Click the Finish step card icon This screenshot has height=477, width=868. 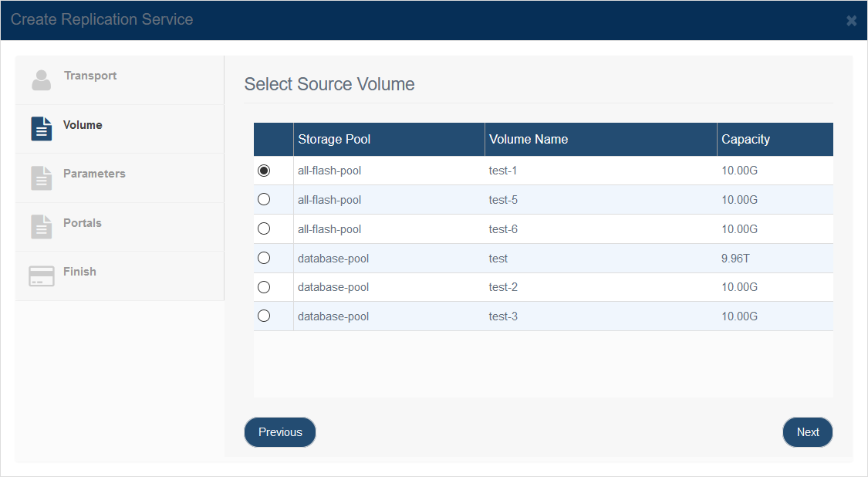42,276
